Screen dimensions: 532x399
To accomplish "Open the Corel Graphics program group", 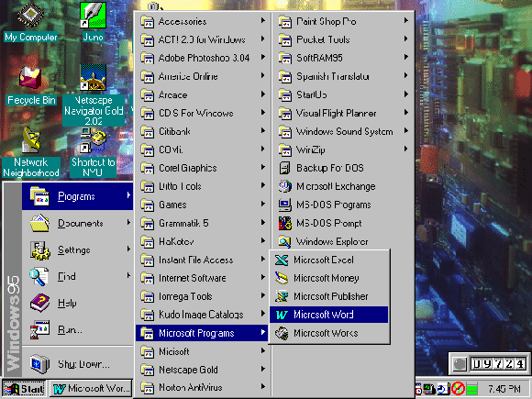I will pyautogui.click(x=202, y=168).
